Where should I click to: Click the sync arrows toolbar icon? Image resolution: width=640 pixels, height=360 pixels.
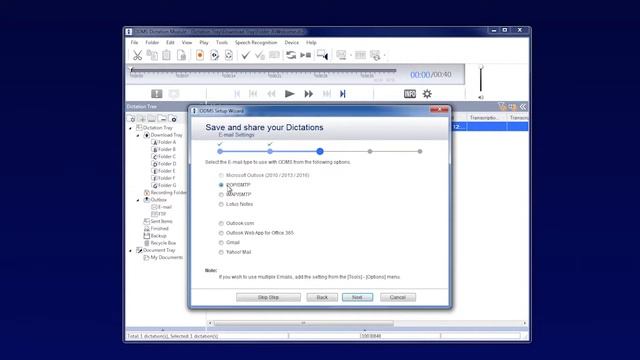(291, 55)
